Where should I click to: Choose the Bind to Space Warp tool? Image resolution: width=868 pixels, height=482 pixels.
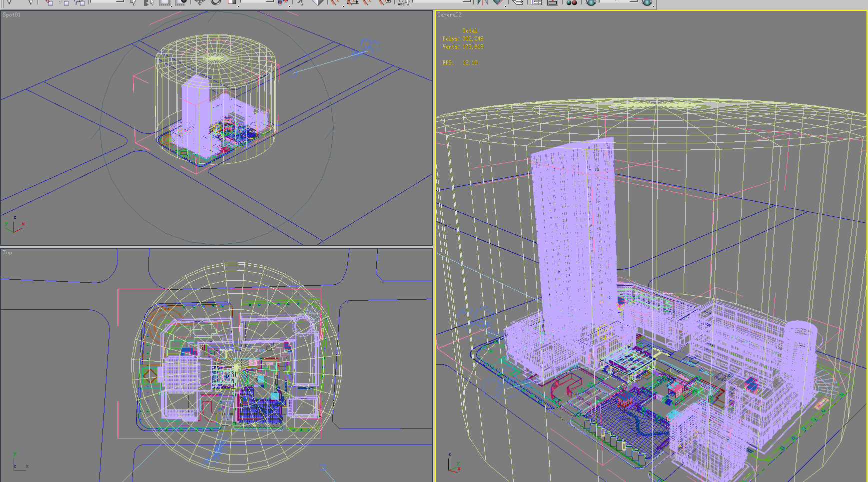click(x=80, y=2)
